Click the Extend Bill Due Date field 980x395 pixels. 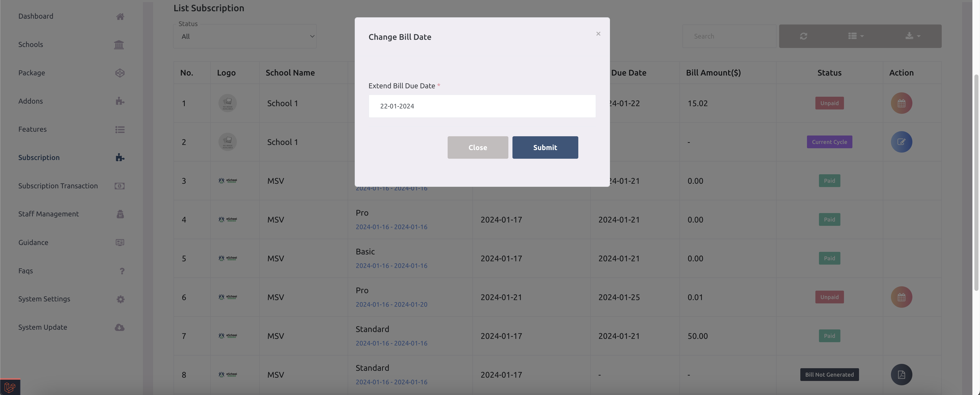(x=482, y=106)
